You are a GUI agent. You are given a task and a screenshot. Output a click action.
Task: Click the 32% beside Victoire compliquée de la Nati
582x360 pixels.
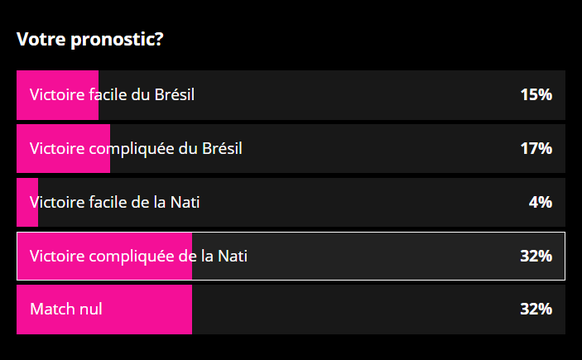(x=536, y=256)
